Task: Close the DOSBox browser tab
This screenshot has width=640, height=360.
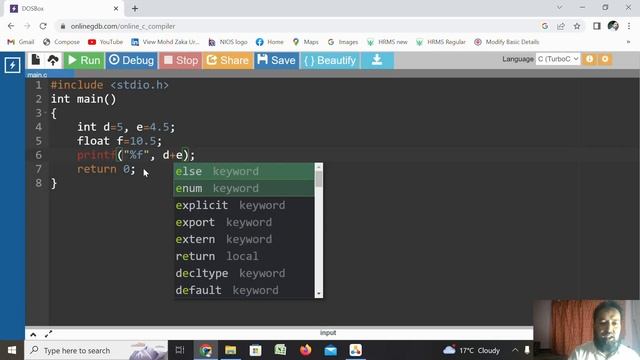Action: coord(116,8)
